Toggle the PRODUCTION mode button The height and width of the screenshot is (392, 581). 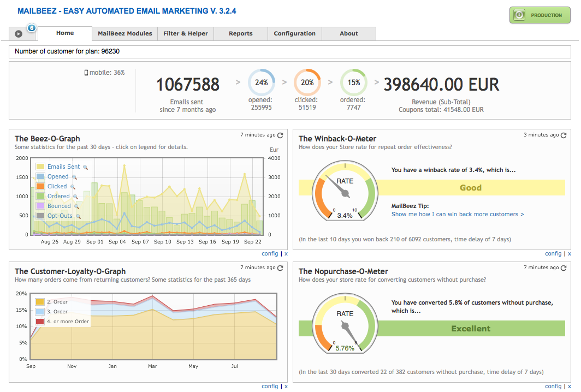tap(540, 15)
